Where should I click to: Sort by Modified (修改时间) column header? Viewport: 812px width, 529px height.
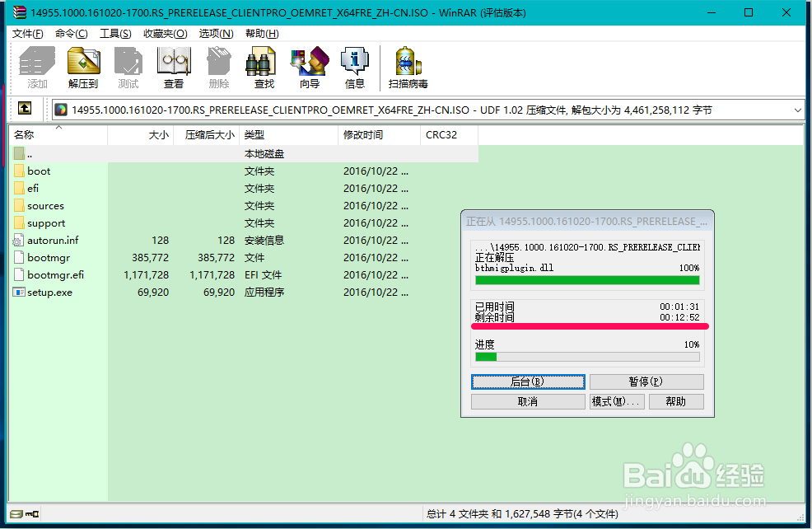tap(379, 134)
